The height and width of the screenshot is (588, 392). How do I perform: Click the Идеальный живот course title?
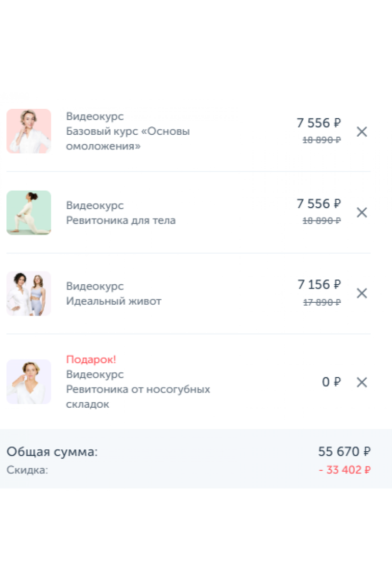tap(113, 301)
